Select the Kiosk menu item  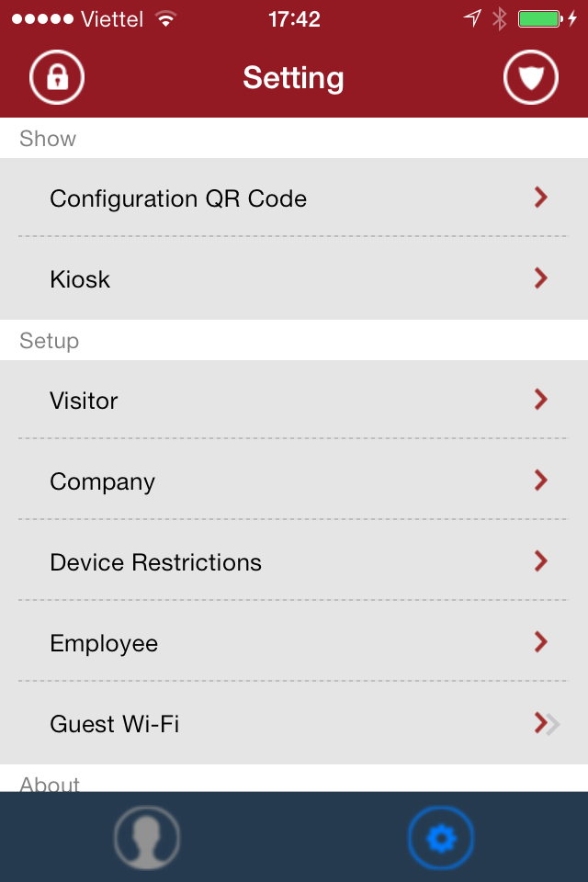click(80, 279)
